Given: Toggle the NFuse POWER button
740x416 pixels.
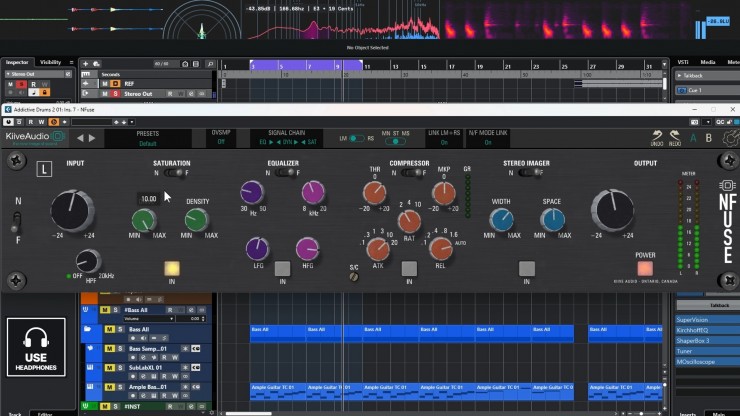Looking at the screenshot, I should tap(645, 268).
